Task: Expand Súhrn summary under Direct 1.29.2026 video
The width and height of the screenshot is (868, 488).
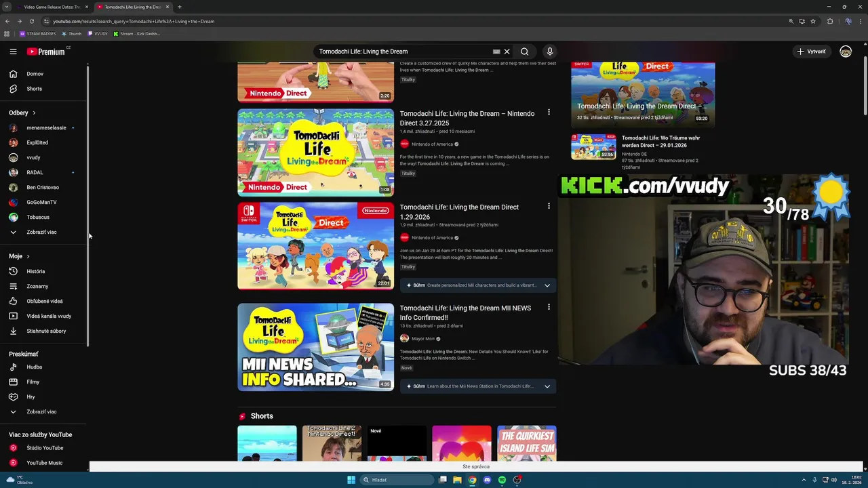Action: (478, 285)
